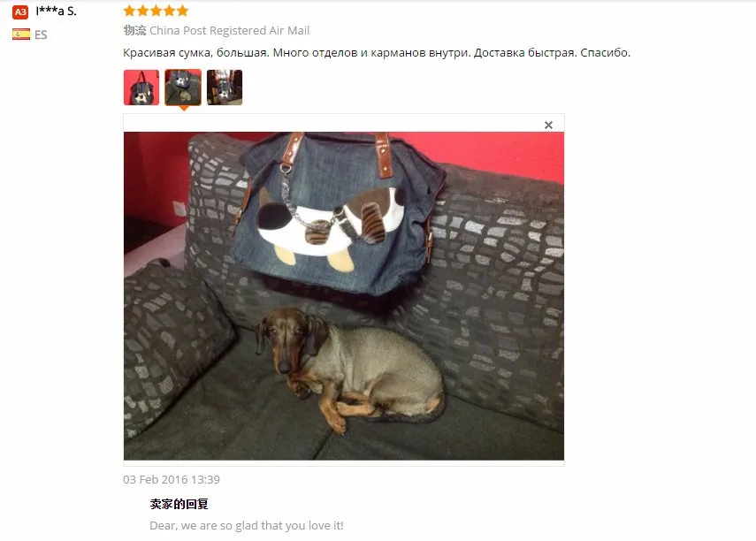Image resolution: width=756 pixels, height=541 pixels.
Task: Click the first star in the rating
Action: tap(129, 11)
